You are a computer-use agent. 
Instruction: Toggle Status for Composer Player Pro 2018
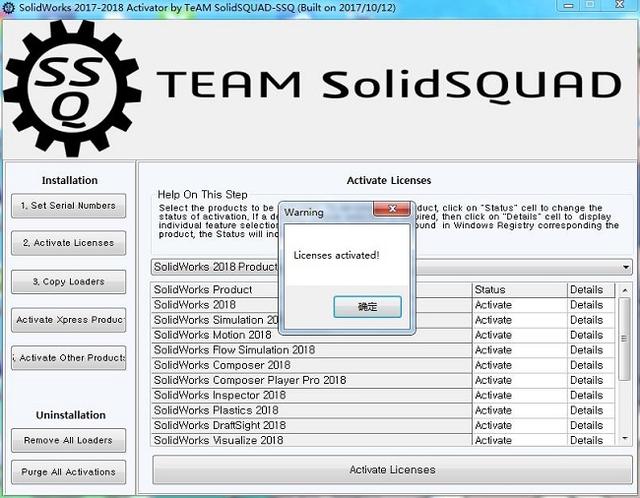point(520,380)
